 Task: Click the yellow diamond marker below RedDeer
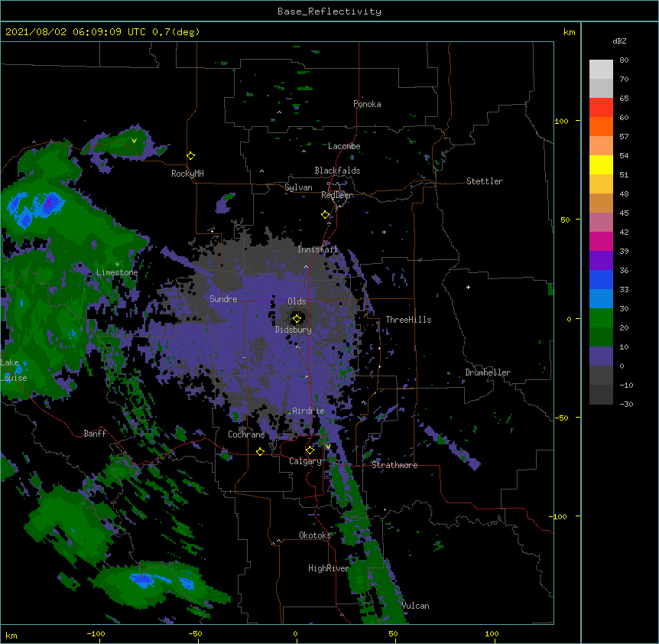pos(325,215)
